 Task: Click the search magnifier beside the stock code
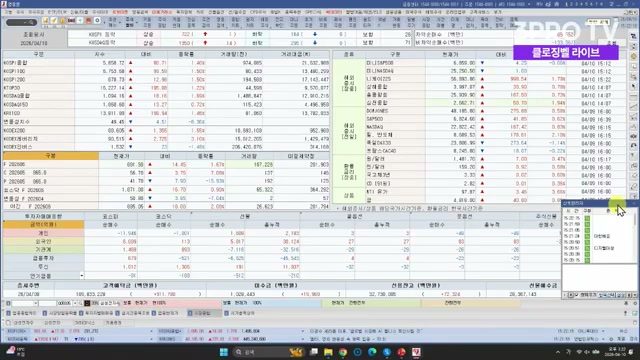coord(80,303)
